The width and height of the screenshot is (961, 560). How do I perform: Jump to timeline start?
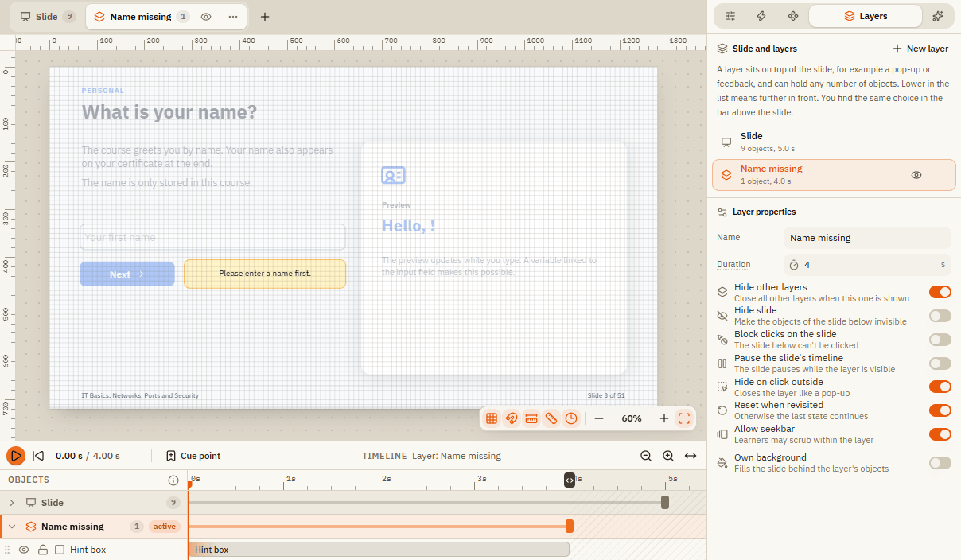[x=38, y=456]
